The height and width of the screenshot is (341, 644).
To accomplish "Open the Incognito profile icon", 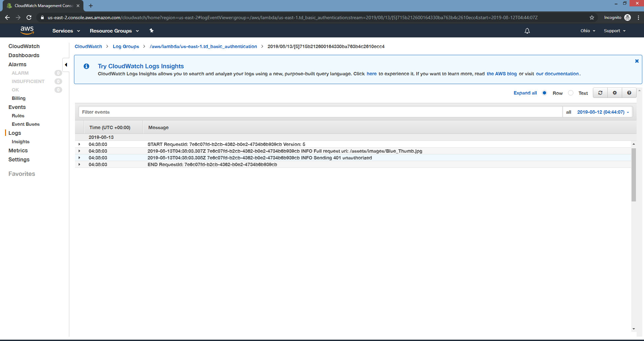I will (628, 17).
